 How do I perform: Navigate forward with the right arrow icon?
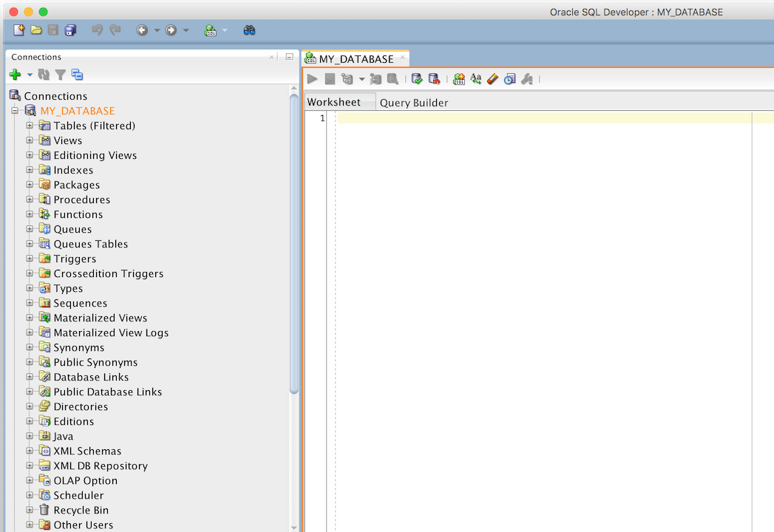171,30
